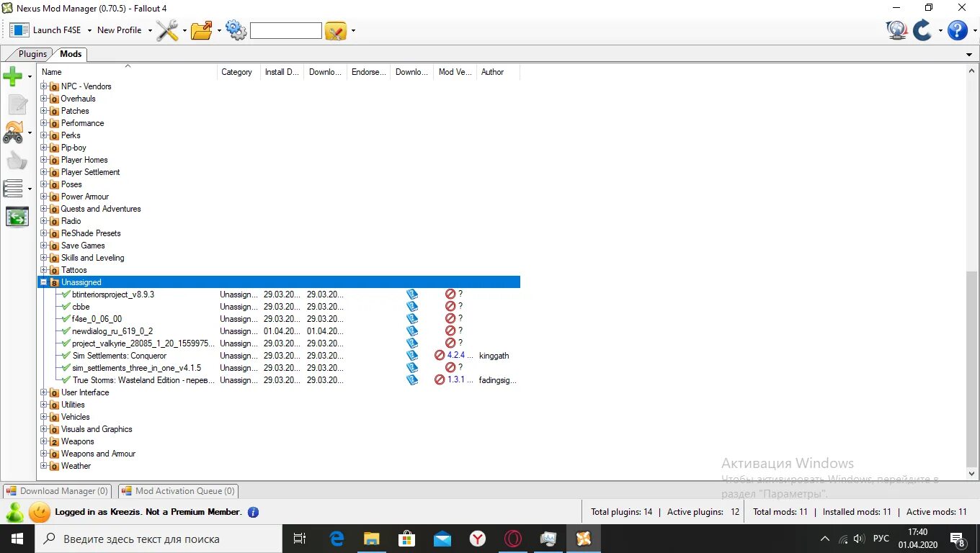This screenshot has width=980, height=553.
Task: Click the yellow find note icon next to the search box
Action: pos(336,30)
